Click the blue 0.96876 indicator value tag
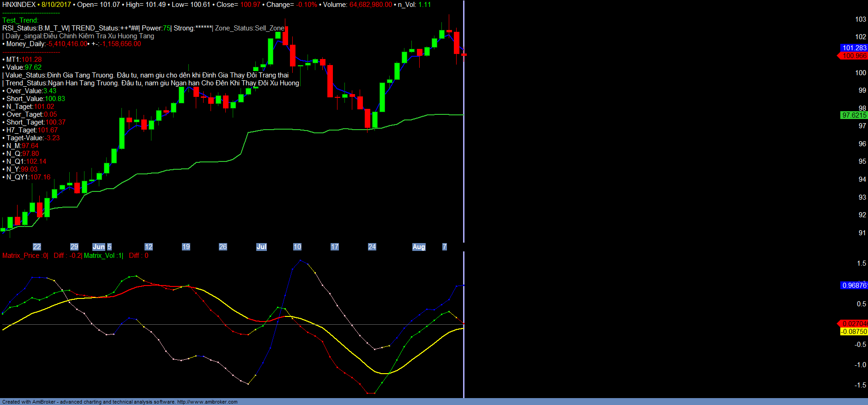The width and height of the screenshot is (868, 405). click(854, 286)
